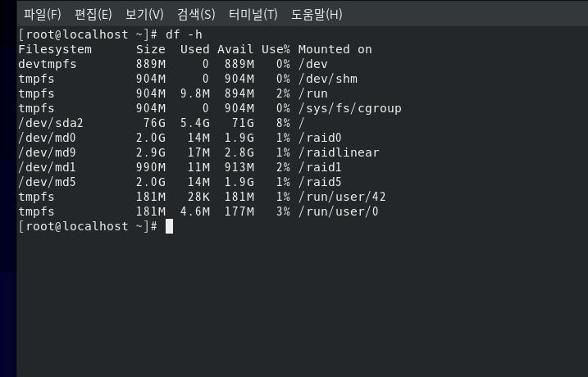Click the '/raidlinear' mount point
The image size is (588, 377).
click(339, 152)
